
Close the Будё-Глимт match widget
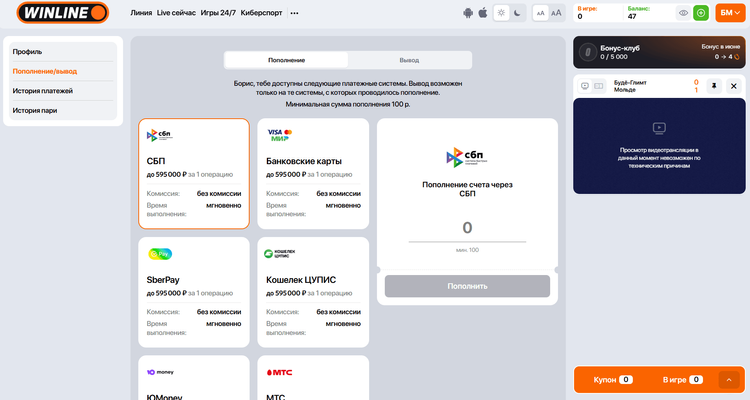pyautogui.click(x=734, y=86)
